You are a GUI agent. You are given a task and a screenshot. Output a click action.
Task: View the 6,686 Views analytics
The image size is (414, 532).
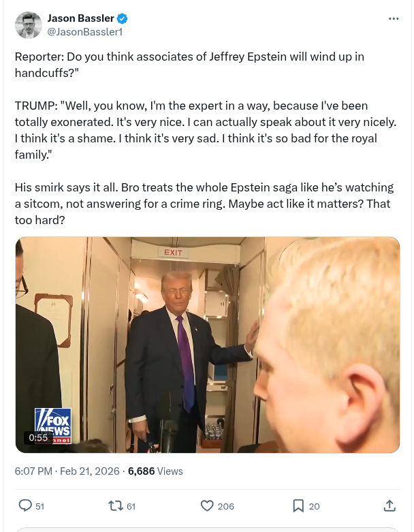155,471
